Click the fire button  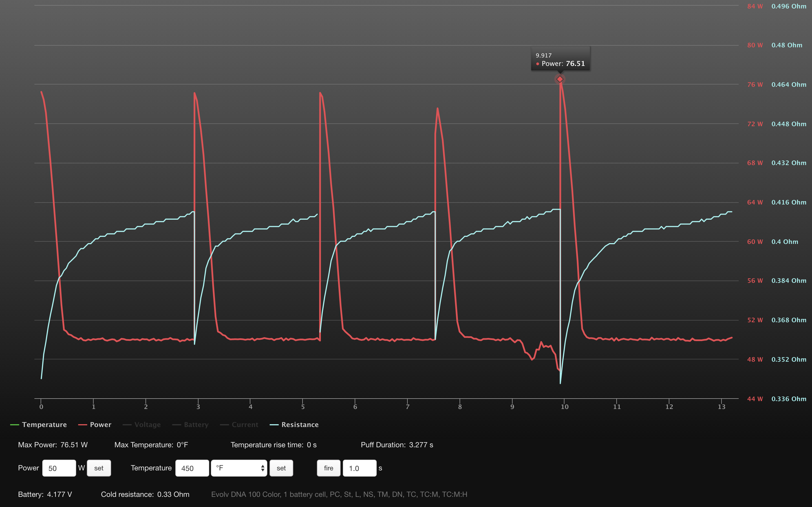pos(328,468)
